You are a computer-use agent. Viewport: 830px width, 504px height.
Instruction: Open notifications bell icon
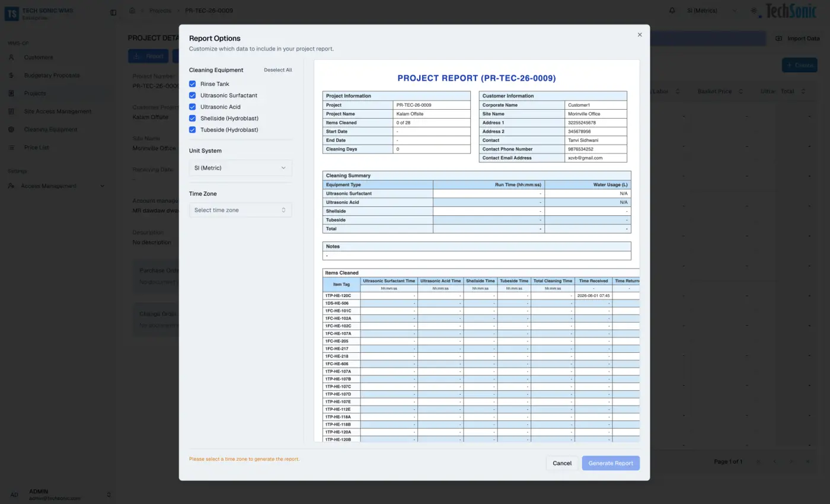[x=672, y=11]
